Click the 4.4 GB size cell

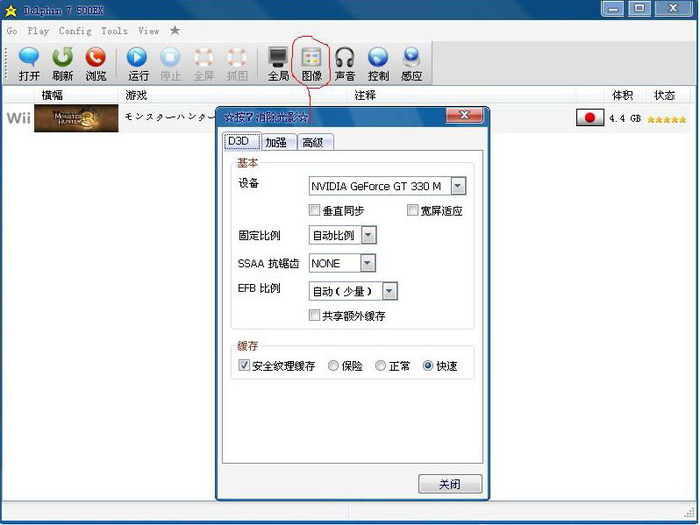tap(625, 119)
